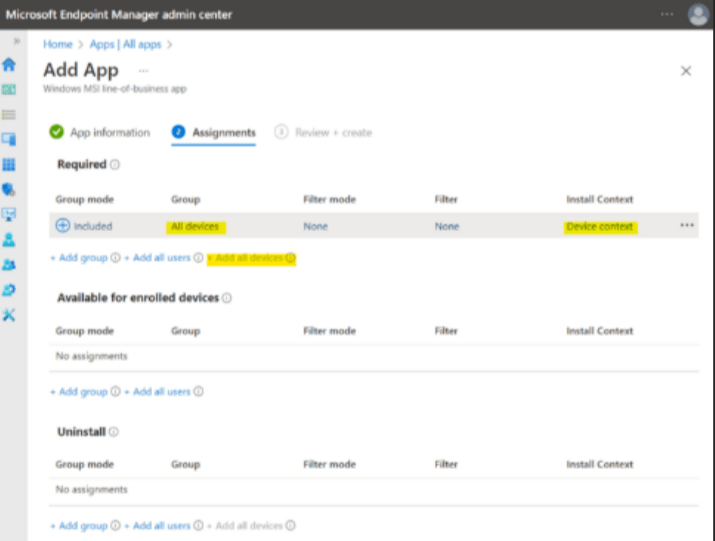Open Devices icon in left sidebar
The width and height of the screenshot is (715, 541).
coord(10,139)
